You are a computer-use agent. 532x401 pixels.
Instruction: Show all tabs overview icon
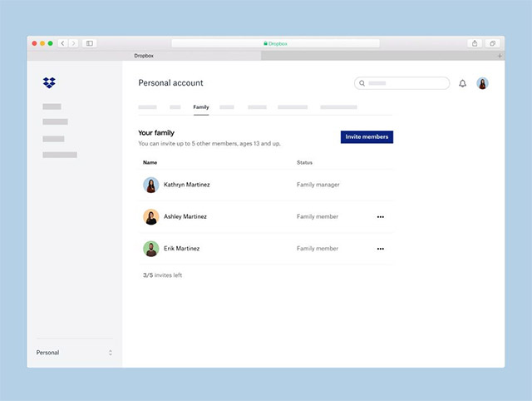point(492,43)
